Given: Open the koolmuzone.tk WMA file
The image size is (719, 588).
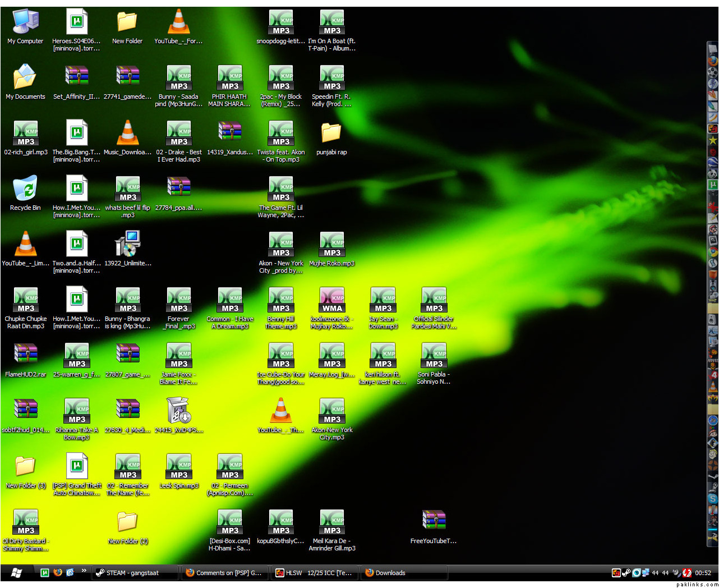Looking at the screenshot, I should pos(331,300).
